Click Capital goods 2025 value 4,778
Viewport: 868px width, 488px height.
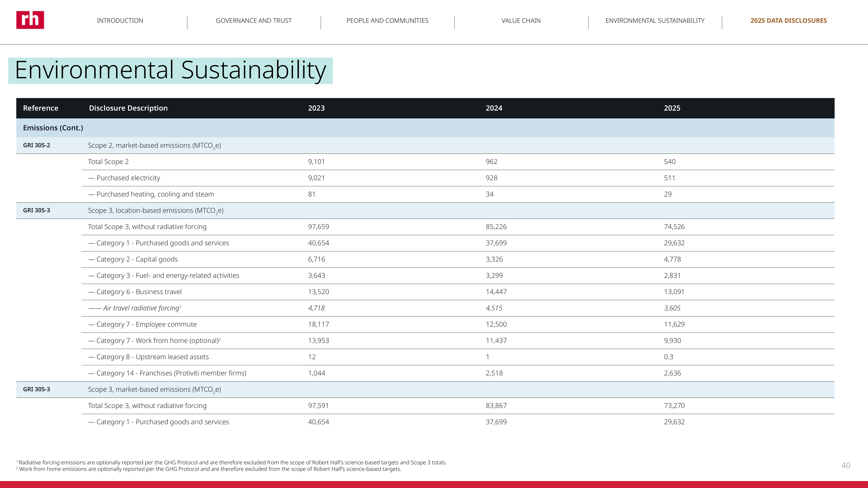(672, 259)
